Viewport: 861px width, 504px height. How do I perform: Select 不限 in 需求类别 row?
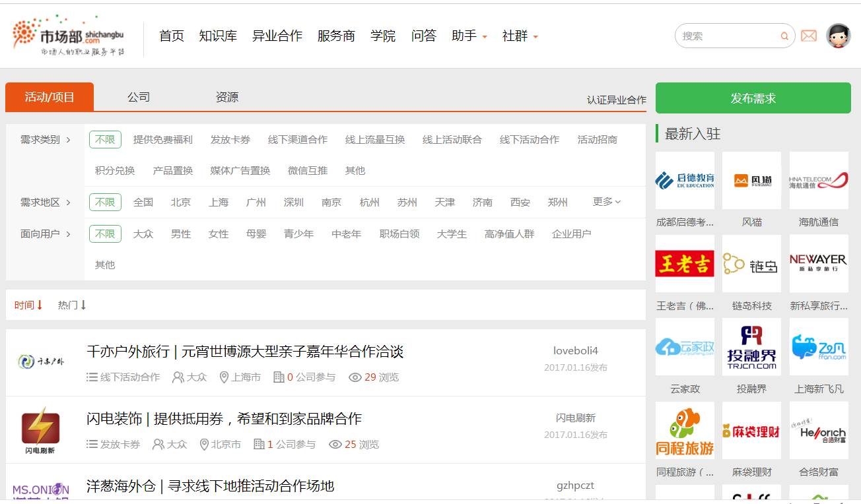coord(105,139)
